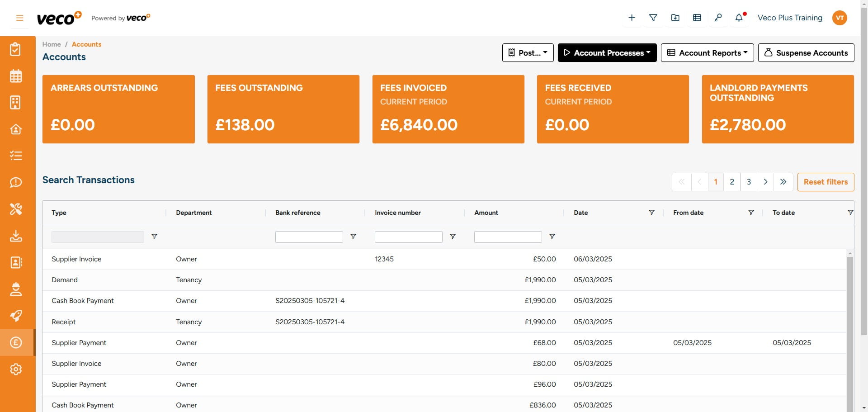Viewport: 868px width, 412px height.
Task: Select the maintenance tools icon in sidebar
Action: [16, 209]
